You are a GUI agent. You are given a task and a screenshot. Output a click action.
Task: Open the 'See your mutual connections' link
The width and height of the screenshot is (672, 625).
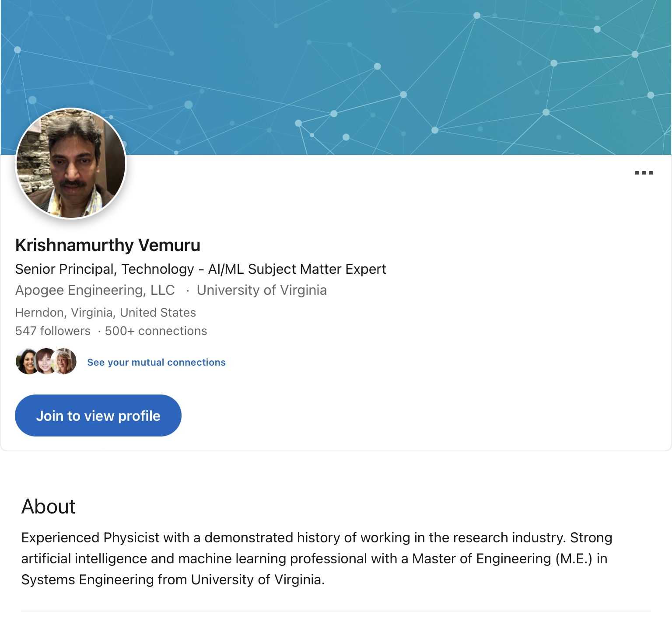coord(156,362)
